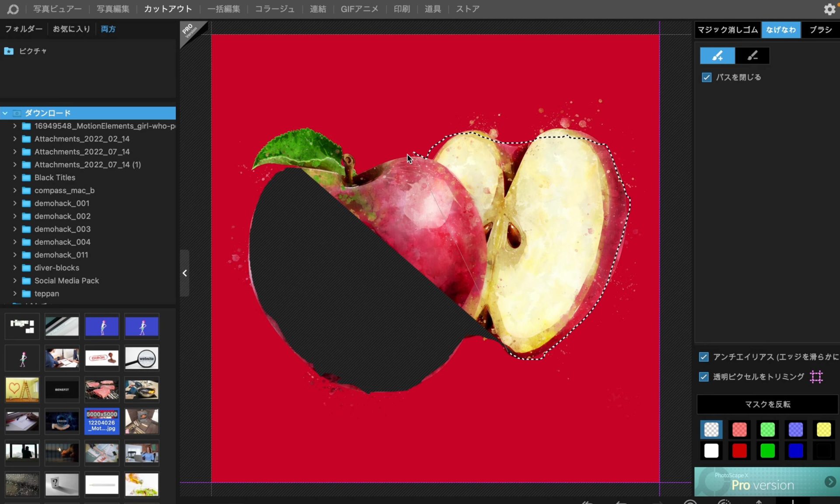840x504 pixels.
Task: Toggle the パスを閉じる checkbox
Action: 707,77
